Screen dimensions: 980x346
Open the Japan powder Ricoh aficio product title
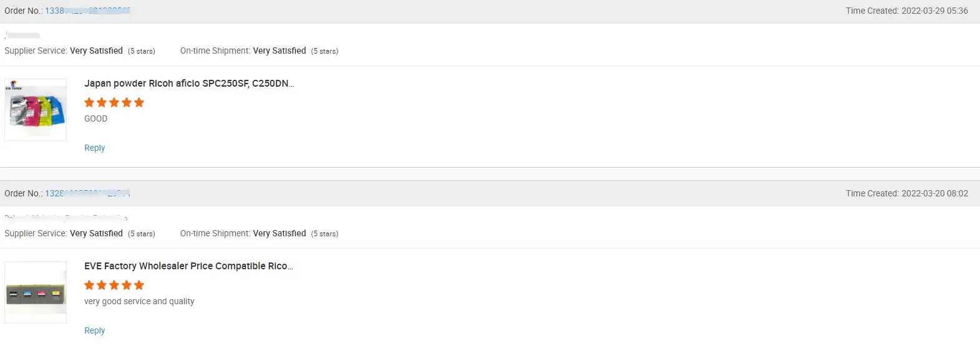(x=188, y=83)
